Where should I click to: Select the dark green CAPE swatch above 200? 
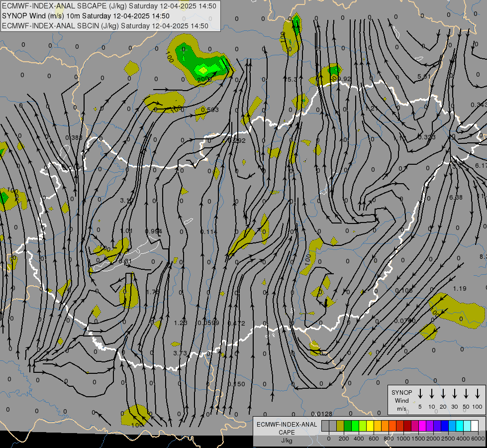click(x=348, y=426)
